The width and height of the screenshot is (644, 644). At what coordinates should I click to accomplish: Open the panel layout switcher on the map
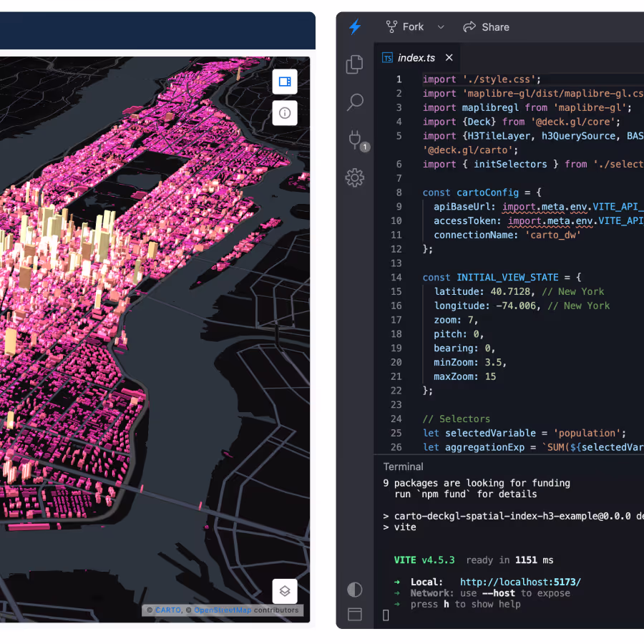point(285,82)
